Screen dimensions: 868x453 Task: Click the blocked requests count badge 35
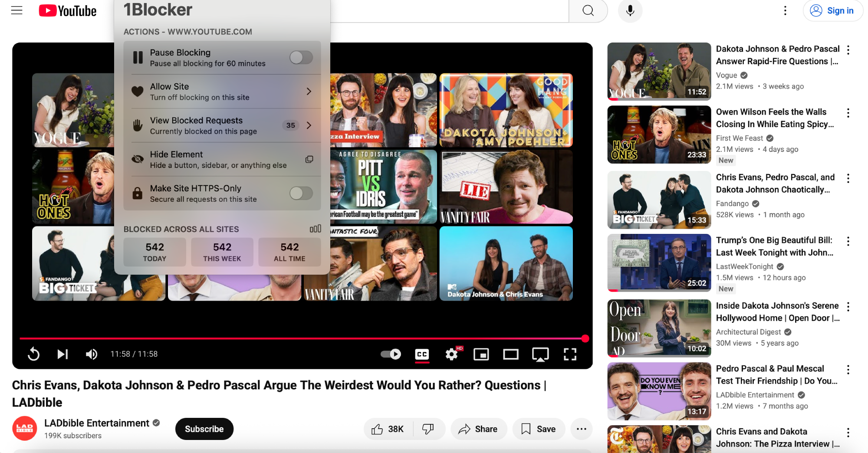point(291,125)
